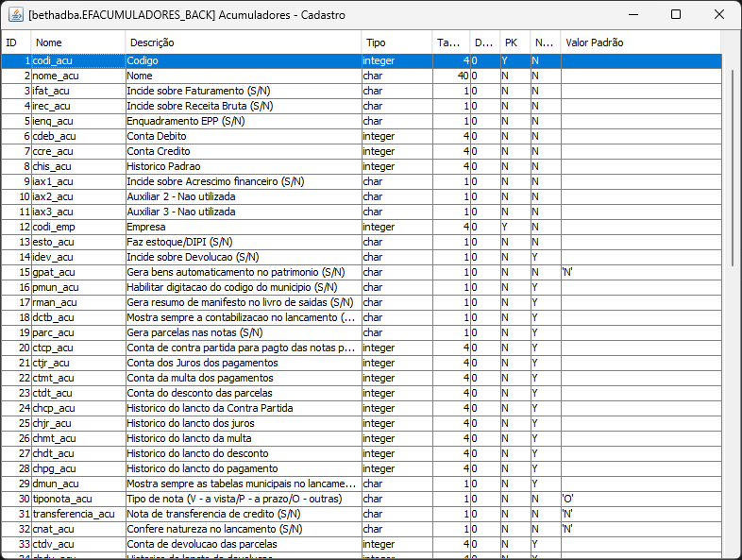The image size is (742, 560).
Task: Click 'integer' type in cdeb_acu row
Action: click(397, 136)
